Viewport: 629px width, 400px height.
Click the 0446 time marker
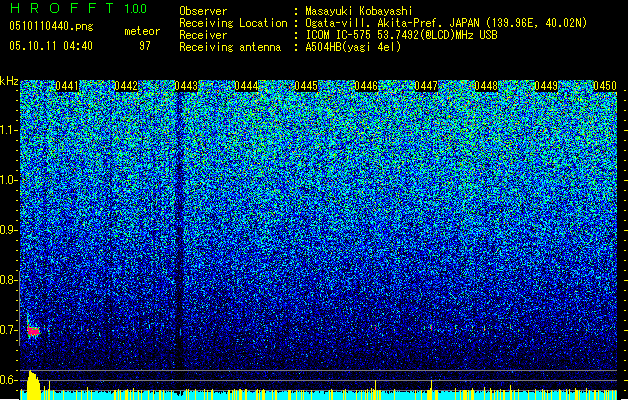(x=366, y=86)
